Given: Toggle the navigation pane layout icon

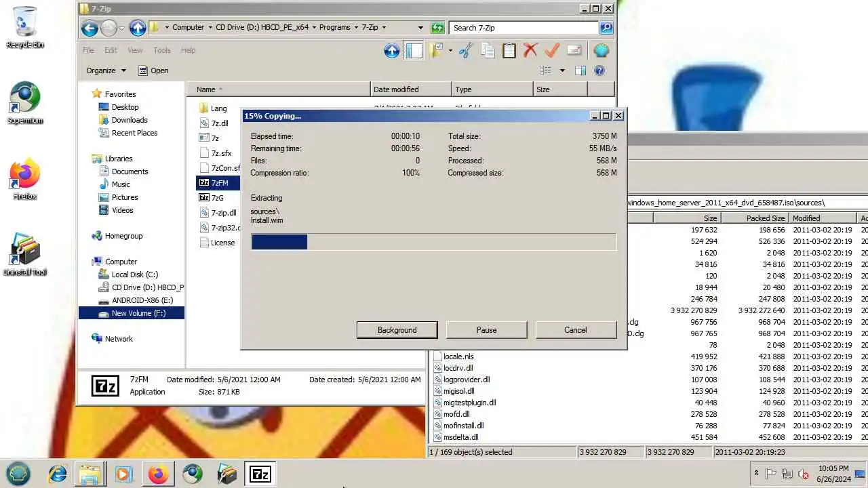Looking at the screenshot, I should pos(414,50).
